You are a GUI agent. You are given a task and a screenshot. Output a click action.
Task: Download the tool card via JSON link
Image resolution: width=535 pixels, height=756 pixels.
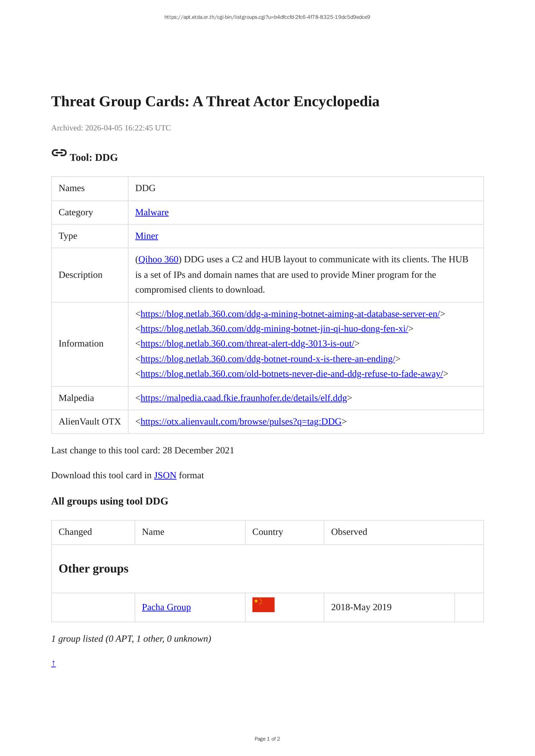165,475
